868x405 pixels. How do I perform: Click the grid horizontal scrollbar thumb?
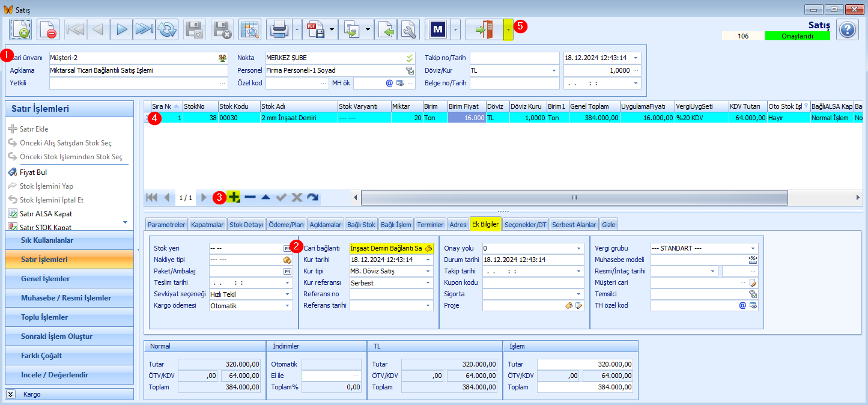574,197
